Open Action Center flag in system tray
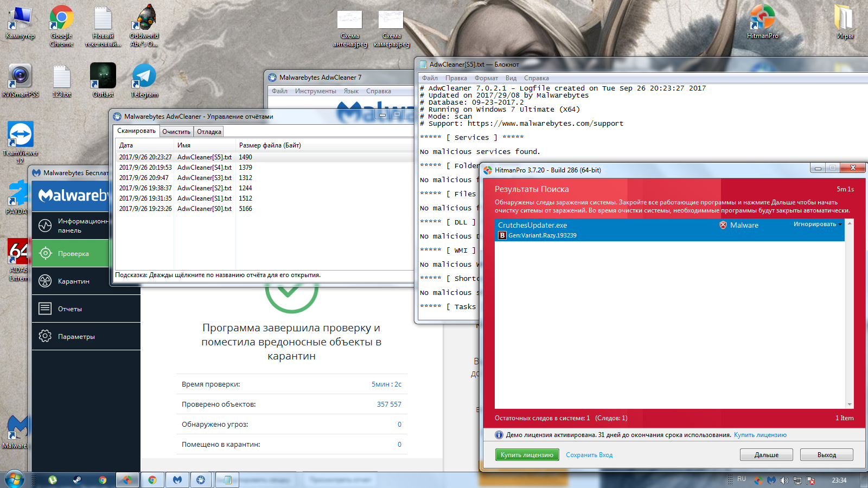This screenshot has width=868, height=488. (x=810, y=480)
